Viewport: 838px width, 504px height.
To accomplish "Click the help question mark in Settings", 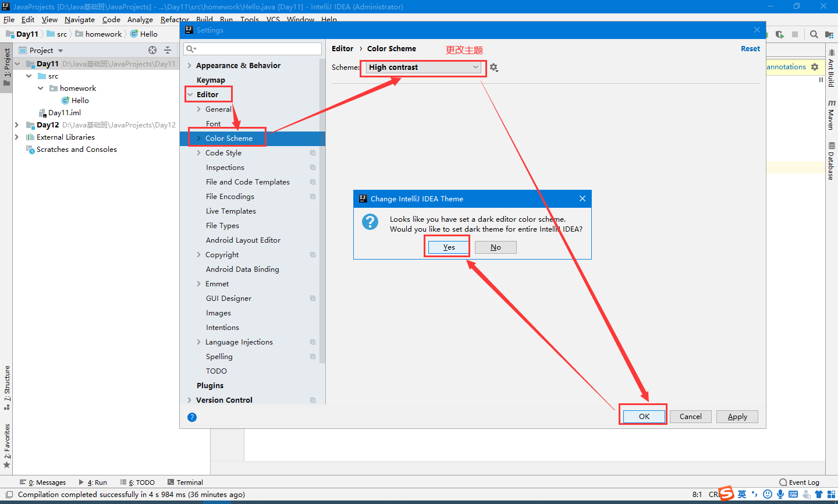I will pos(192,417).
